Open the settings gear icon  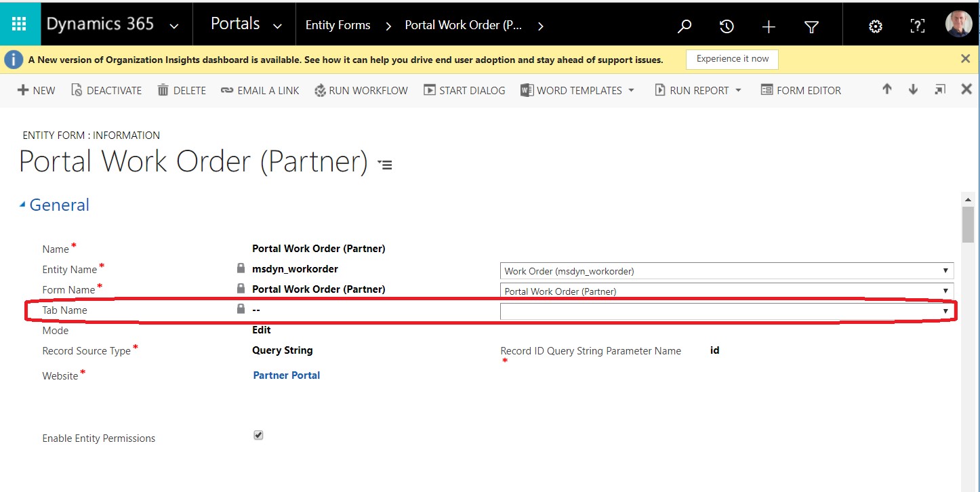click(x=876, y=26)
